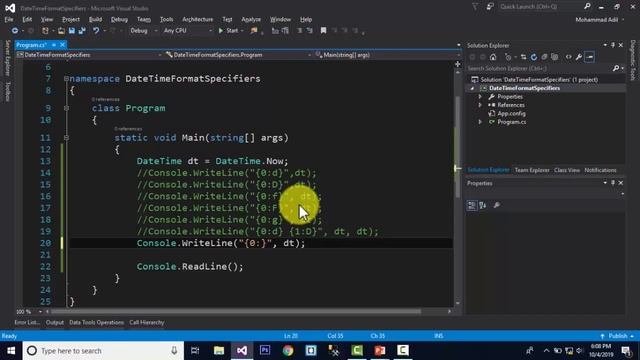Open the DateTimeFormatSpecifiers.Program type dropdown
Viewport: 640px width, 360px height.
(238, 55)
